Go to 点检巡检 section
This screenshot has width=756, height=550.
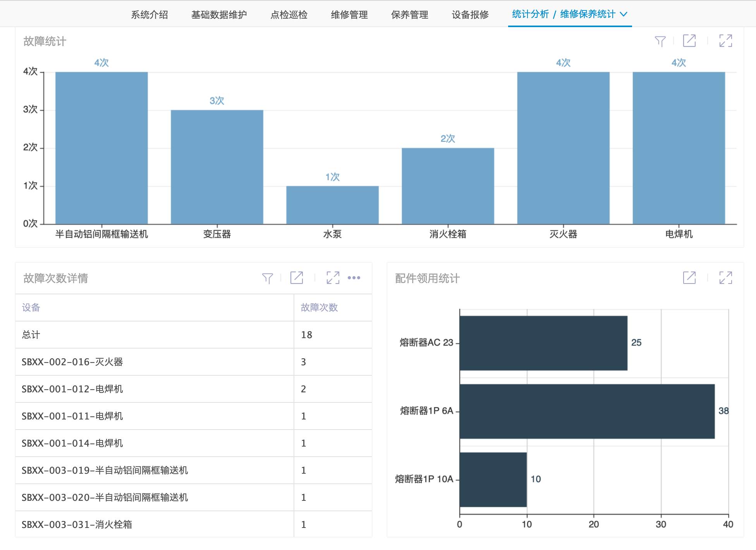tap(289, 15)
